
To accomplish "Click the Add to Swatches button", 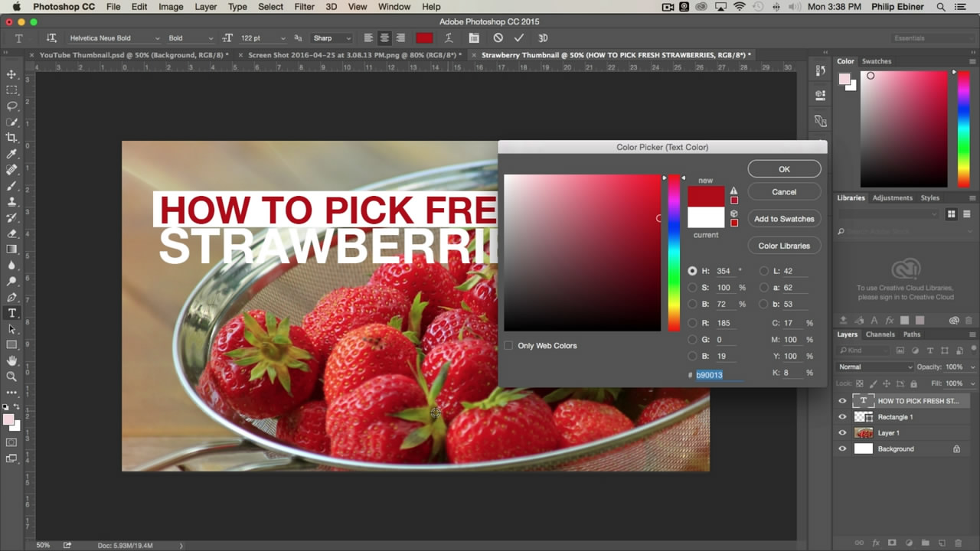I will click(x=784, y=219).
